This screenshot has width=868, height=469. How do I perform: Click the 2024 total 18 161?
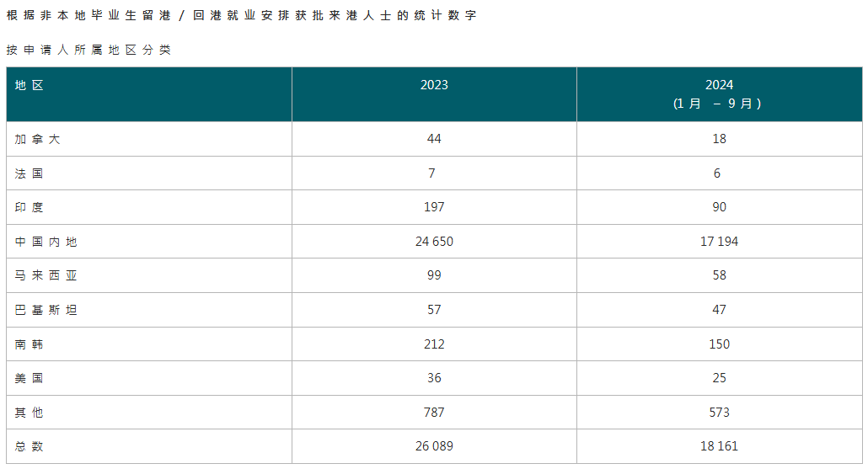[x=719, y=446]
